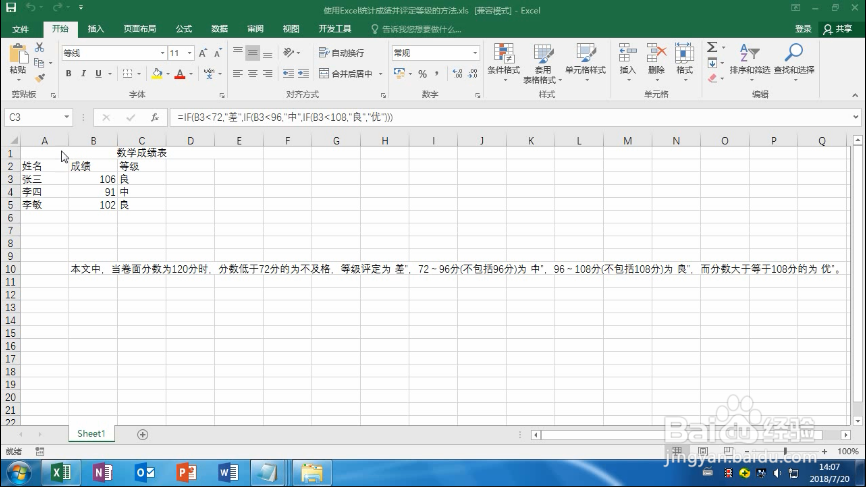
Task: Increase font size with the A icon
Action: point(203,53)
